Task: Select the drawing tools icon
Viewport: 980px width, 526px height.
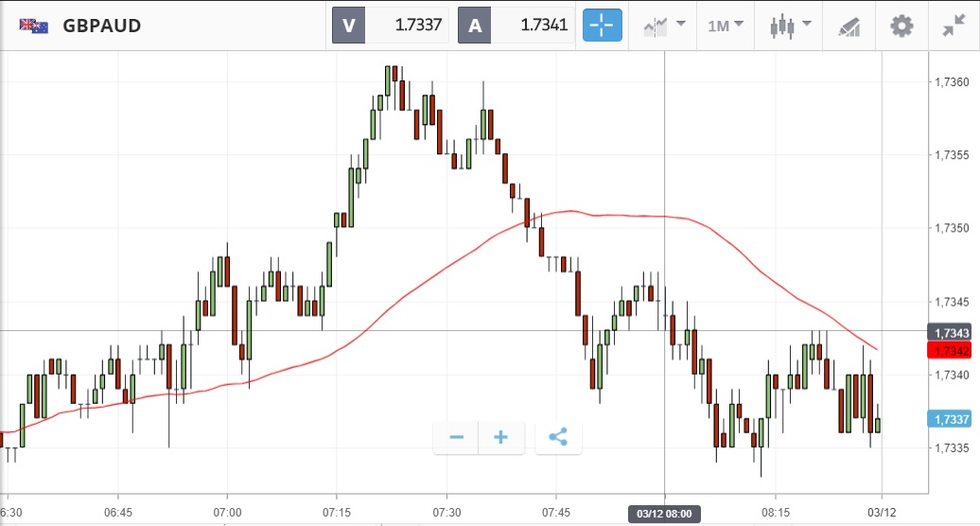Action: (x=849, y=26)
